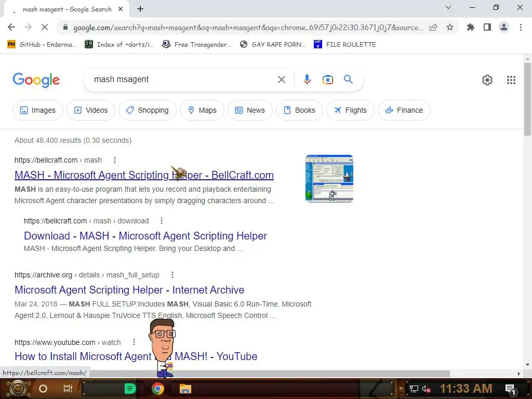Click the Windows Start button on taskbar
Image resolution: width=532 pixels, height=399 pixels.
(18, 389)
